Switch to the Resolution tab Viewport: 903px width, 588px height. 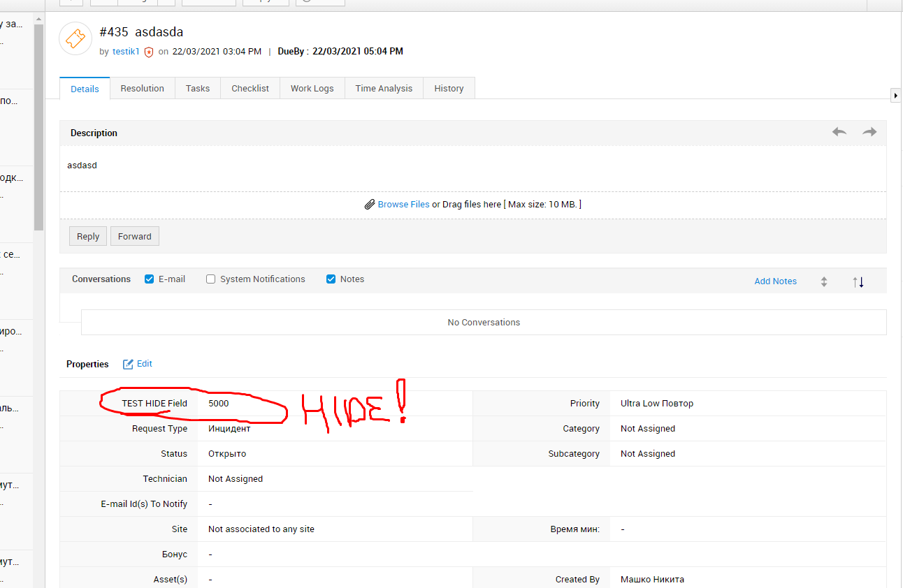tap(143, 89)
